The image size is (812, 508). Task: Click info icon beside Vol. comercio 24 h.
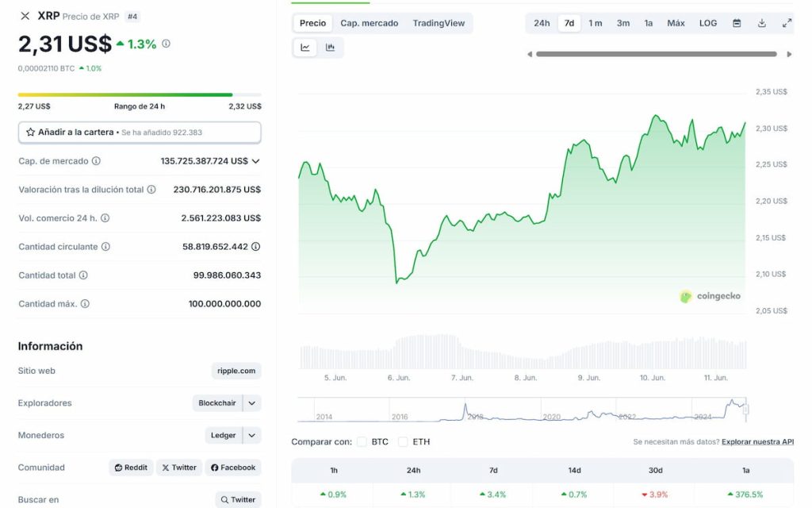[x=105, y=218]
